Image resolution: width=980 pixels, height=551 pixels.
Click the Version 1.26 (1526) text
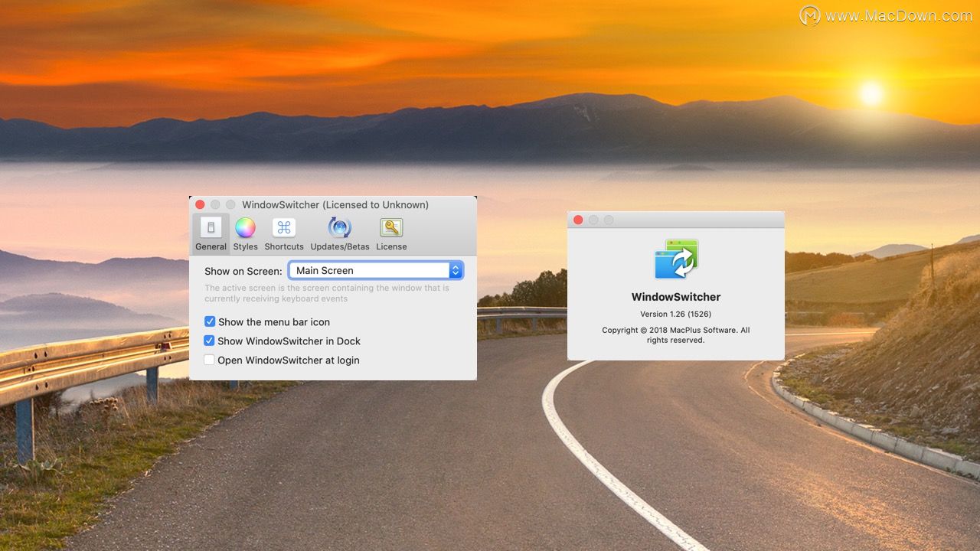pyautogui.click(x=676, y=315)
